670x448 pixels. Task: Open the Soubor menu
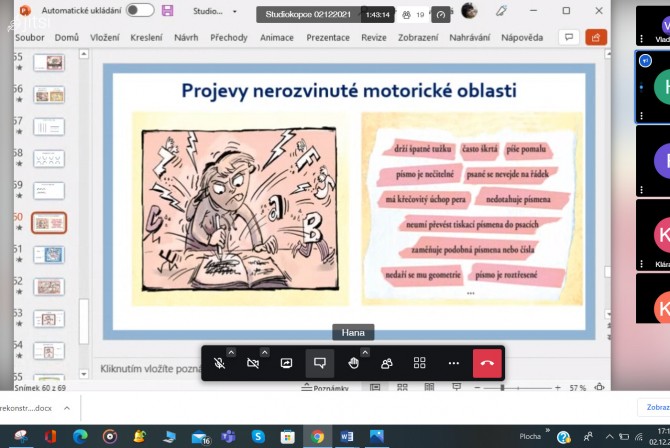pyautogui.click(x=29, y=38)
